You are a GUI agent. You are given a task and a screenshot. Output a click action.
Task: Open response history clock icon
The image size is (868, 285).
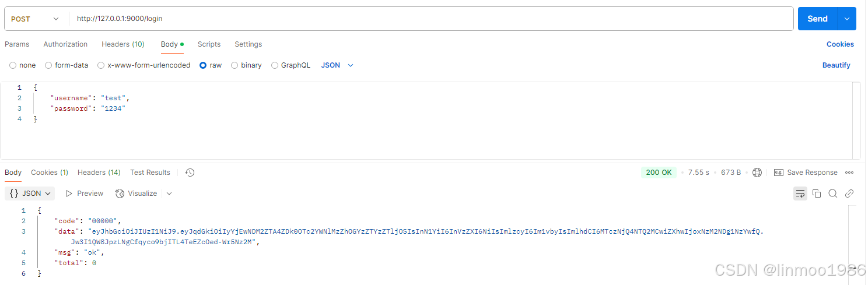coord(190,173)
